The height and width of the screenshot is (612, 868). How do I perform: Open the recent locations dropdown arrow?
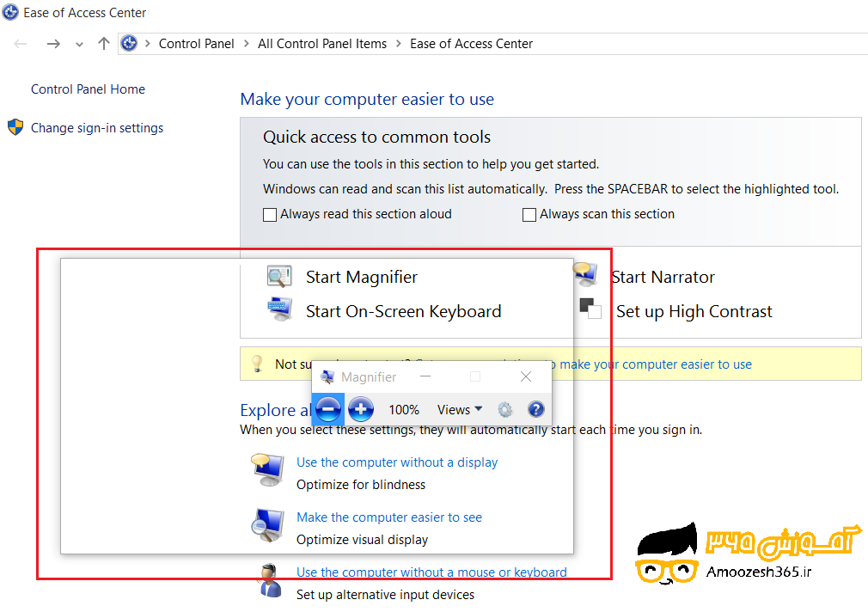pos(79,45)
